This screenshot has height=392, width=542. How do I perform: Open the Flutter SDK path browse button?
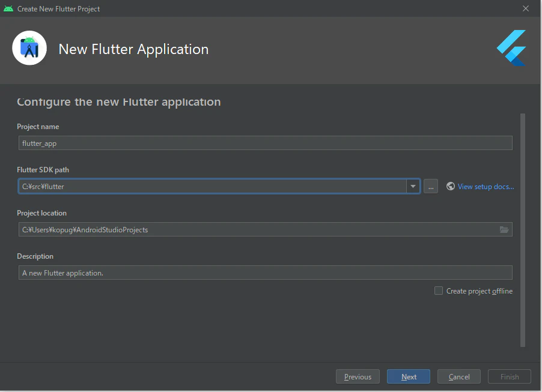[x=431, y=187]
